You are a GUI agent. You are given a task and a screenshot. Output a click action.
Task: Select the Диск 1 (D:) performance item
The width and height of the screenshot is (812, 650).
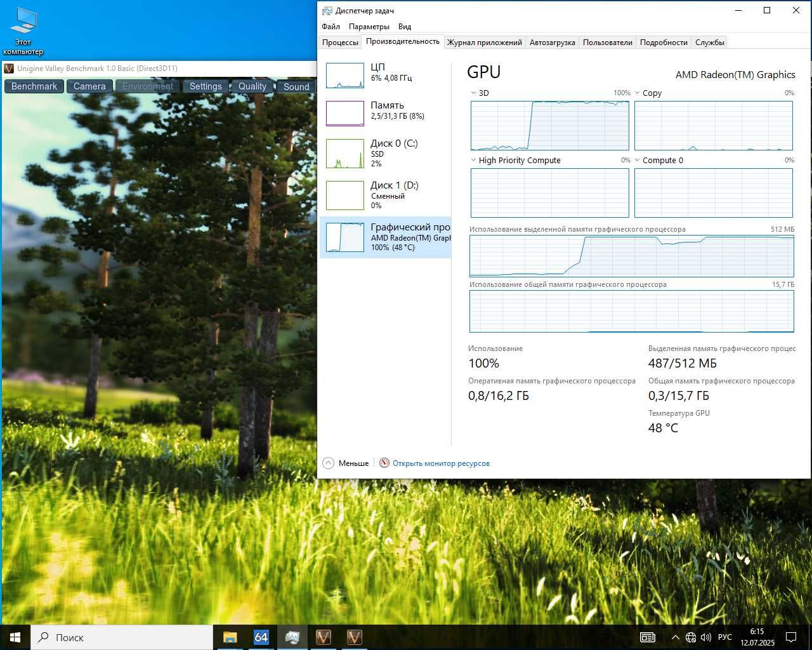point(385,196)
